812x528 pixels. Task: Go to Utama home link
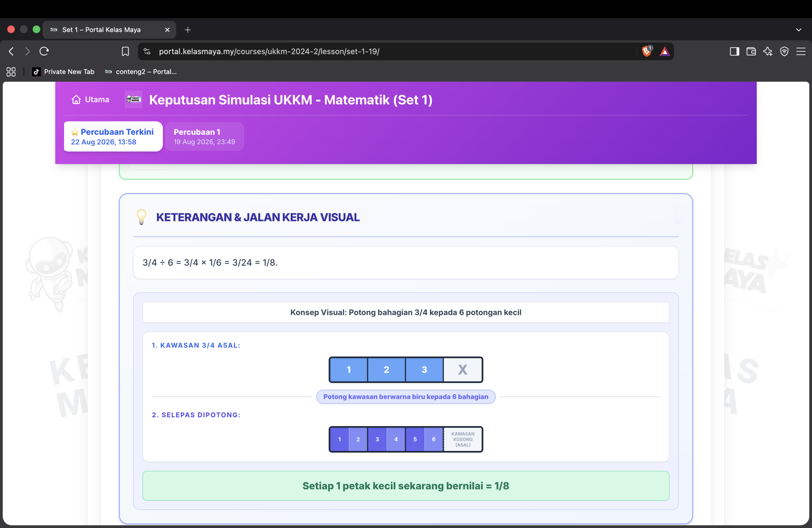click(x=90, y=100)
